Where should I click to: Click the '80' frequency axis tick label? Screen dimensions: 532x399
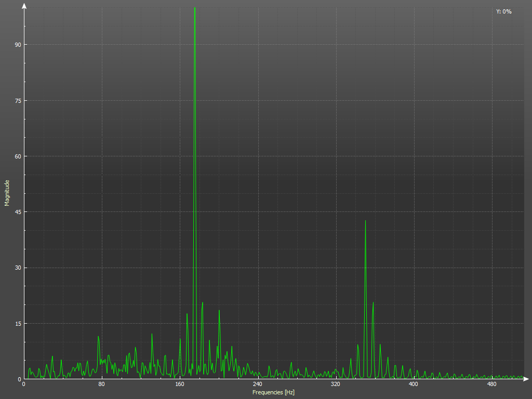coord(102,384)
